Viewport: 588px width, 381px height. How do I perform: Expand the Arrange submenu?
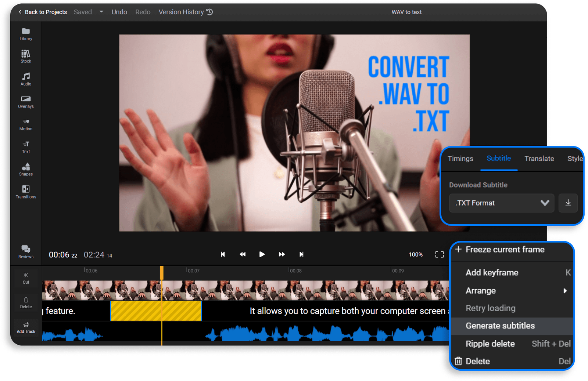coord(480,290)
